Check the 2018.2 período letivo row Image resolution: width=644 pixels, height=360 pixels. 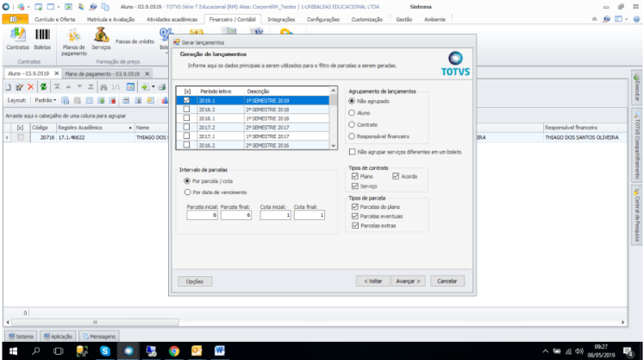pyautogui.click(x=187, y=110)
